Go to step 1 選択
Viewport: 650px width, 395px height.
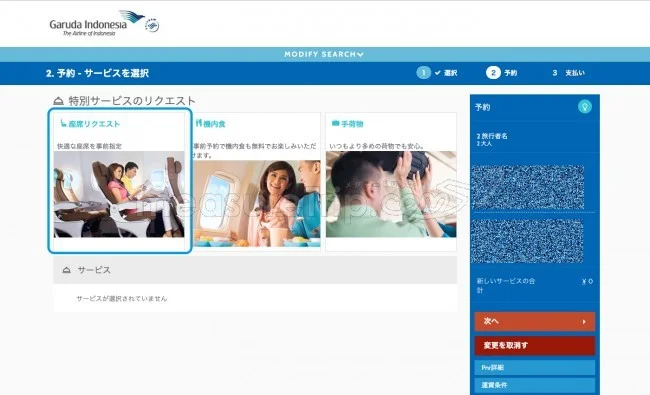click(437, 73)
